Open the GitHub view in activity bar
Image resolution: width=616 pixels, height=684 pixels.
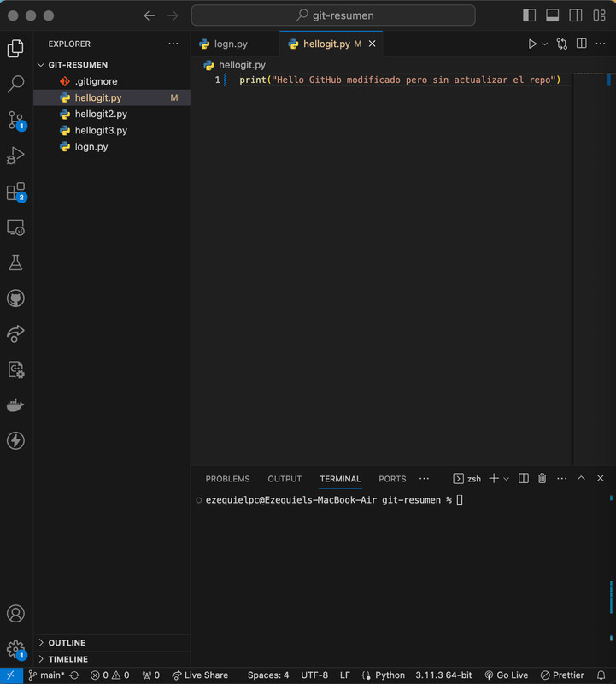point(15,298)
